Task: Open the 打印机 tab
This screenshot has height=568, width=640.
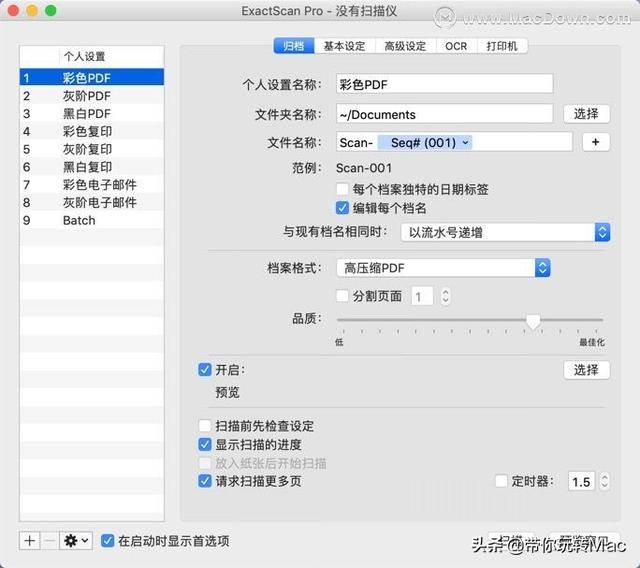Action: click(x=502, y=46)
